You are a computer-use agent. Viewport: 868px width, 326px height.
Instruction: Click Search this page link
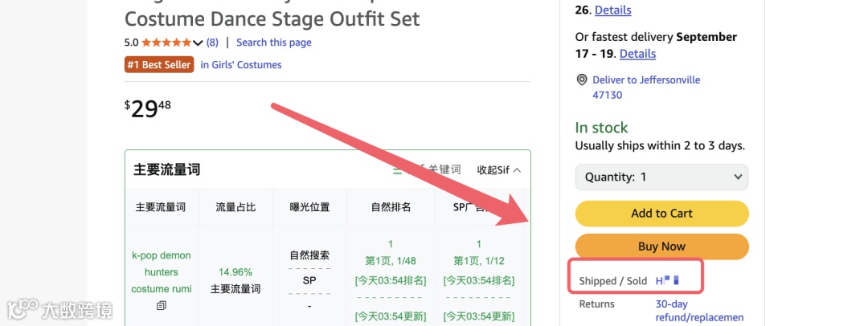coord(274,43)
